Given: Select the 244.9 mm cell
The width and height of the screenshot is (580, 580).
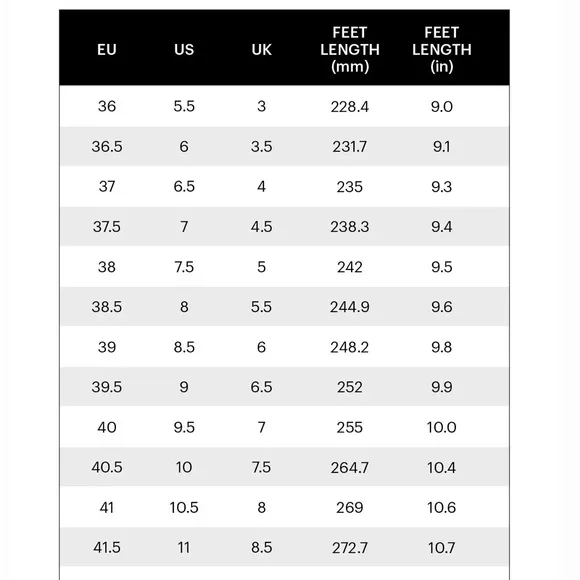Looking at the screenshot, I should click(x=350, y=307).
